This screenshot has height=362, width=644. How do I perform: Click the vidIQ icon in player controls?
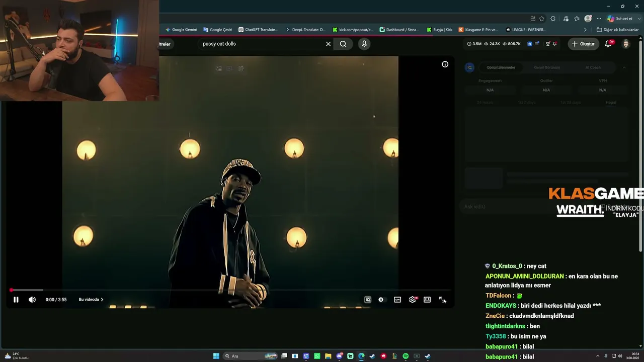coord(368,300)
